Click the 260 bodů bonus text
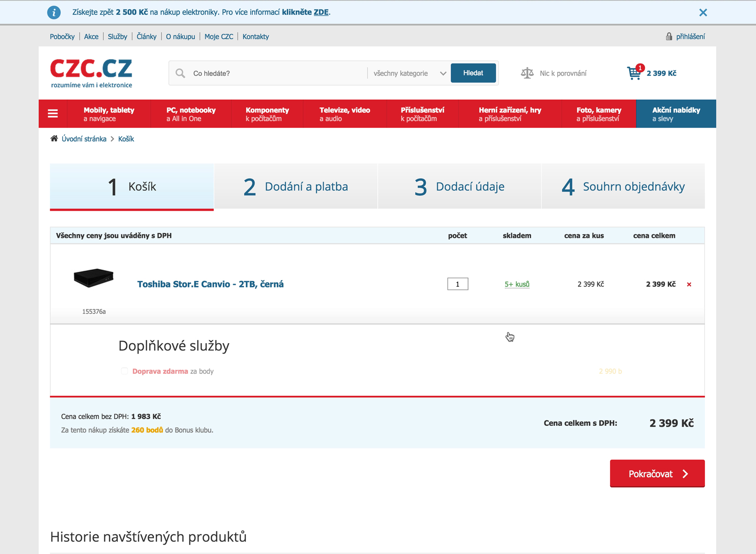Viewport: 756px width, 554px height. click(147, 430)
